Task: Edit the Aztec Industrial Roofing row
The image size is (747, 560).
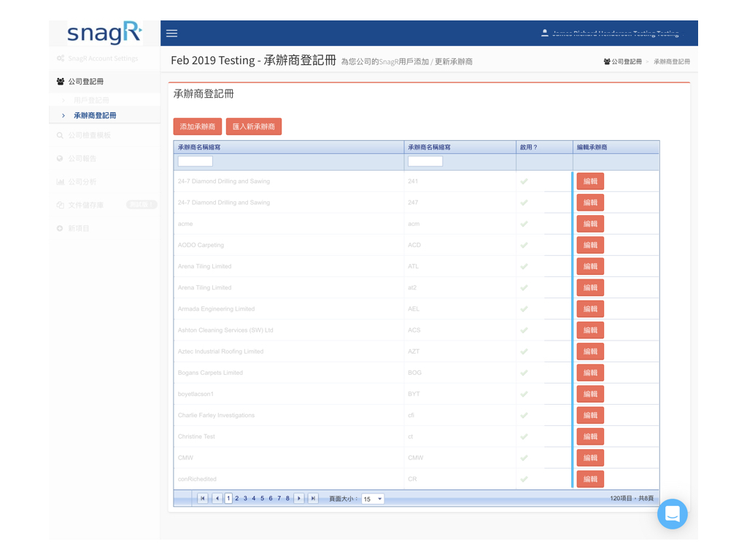Action: (x=590, y=351)
